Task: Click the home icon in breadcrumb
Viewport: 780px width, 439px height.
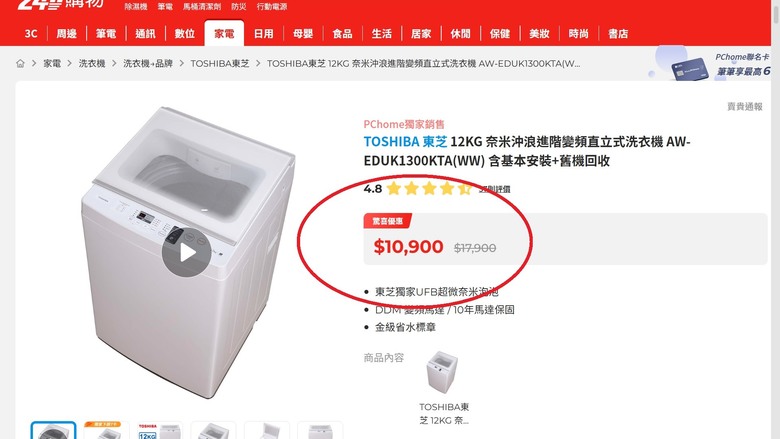Action: point(20,64)
